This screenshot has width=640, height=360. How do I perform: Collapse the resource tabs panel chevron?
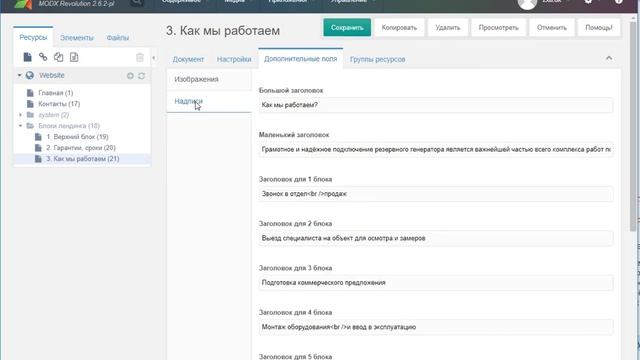coord(609,58)
